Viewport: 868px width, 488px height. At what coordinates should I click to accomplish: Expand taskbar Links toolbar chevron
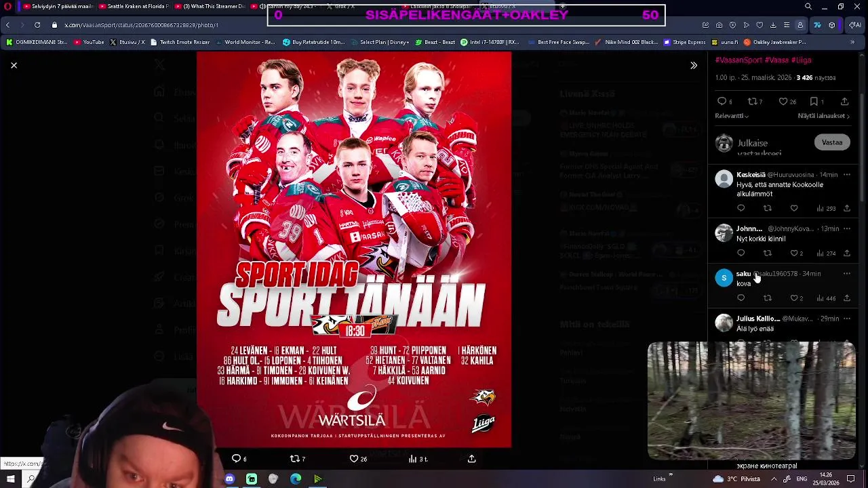tap(671, 475)
